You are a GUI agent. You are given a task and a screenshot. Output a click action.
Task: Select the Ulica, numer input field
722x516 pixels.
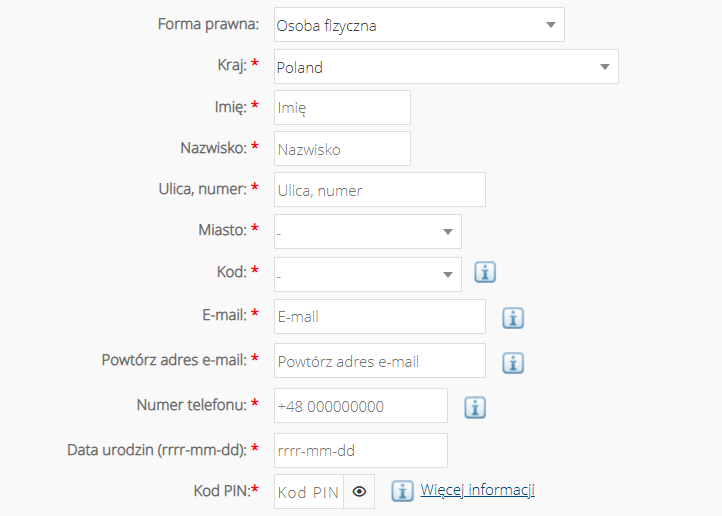(380, 190)
